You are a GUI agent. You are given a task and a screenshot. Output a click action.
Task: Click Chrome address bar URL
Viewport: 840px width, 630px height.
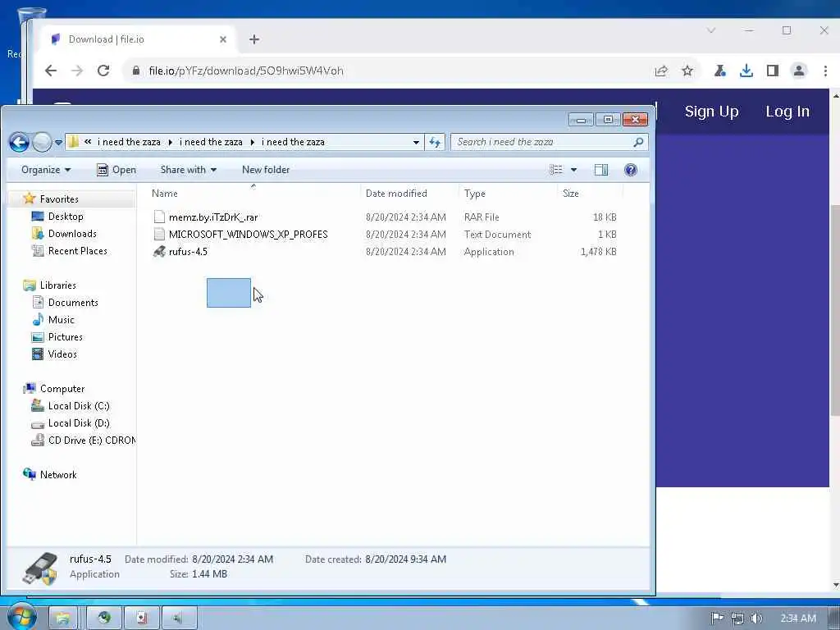[x=246, y=71]
